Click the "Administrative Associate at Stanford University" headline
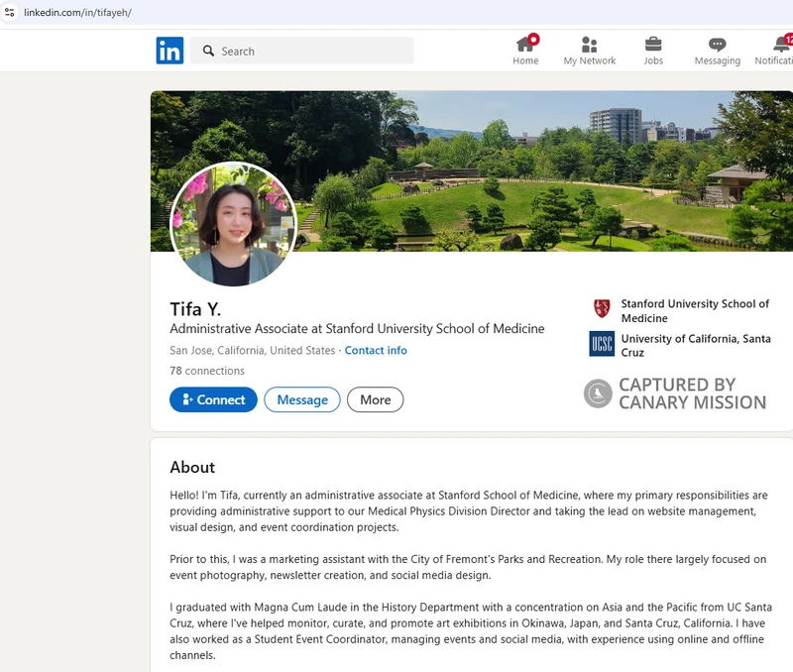The width and height of the screenshot is (793, 672). coord(357,329)
